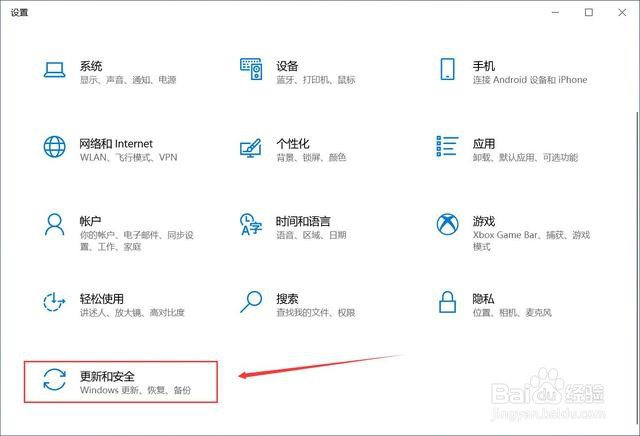Open 个性化 personalization label
640x436 pixels.
(293, 143)
